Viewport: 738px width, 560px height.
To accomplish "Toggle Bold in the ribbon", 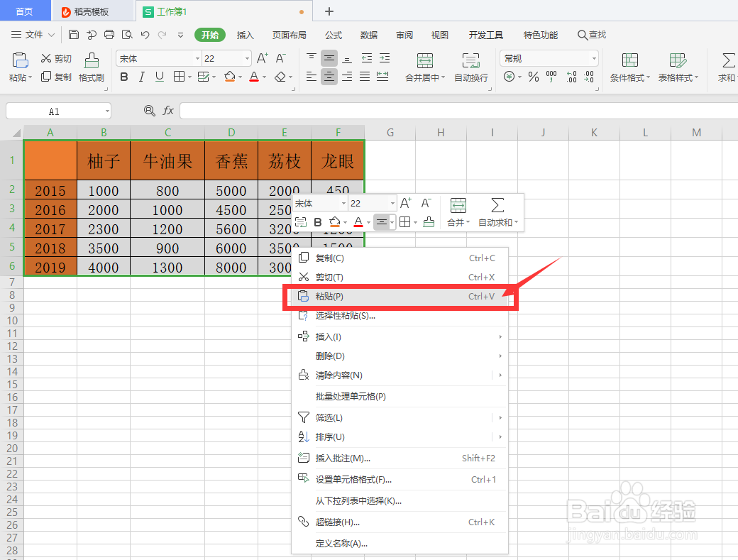I will coord(124,77).
